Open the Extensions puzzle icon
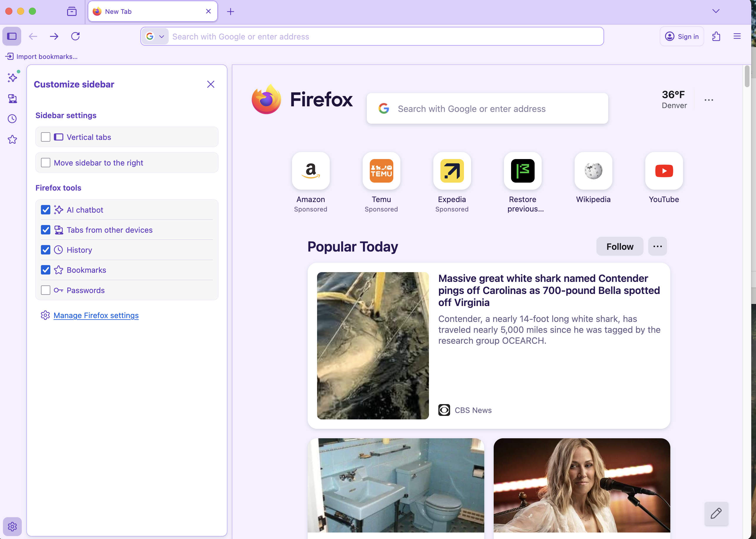Viewport: 756px width, 539px height. click(x=716, y=36)
